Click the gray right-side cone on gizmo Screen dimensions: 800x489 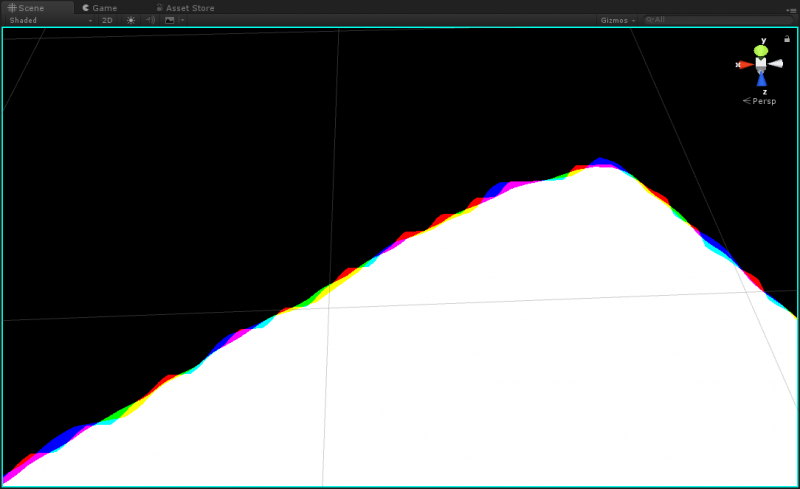775,64
